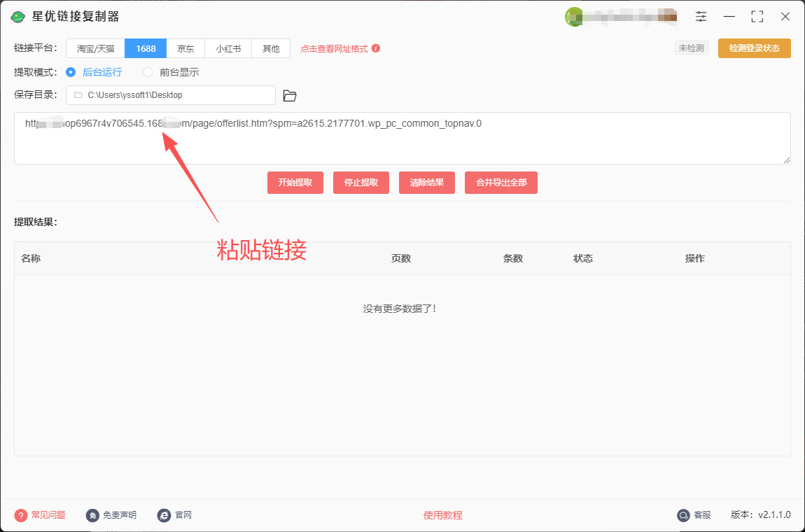This screenshot has width=805, height=532.
Task: Click the 开始提取 button
Action: [x=295, y=183]
